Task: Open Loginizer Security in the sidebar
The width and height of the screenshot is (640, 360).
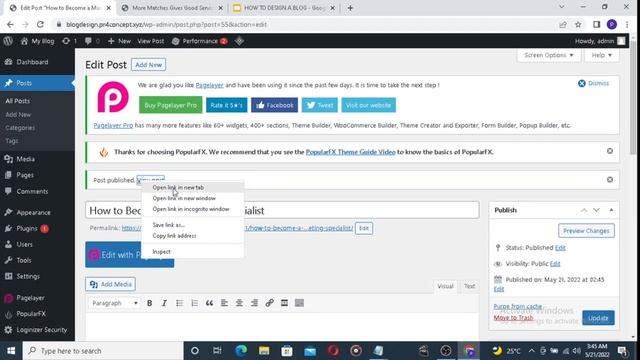Action: 37,330
